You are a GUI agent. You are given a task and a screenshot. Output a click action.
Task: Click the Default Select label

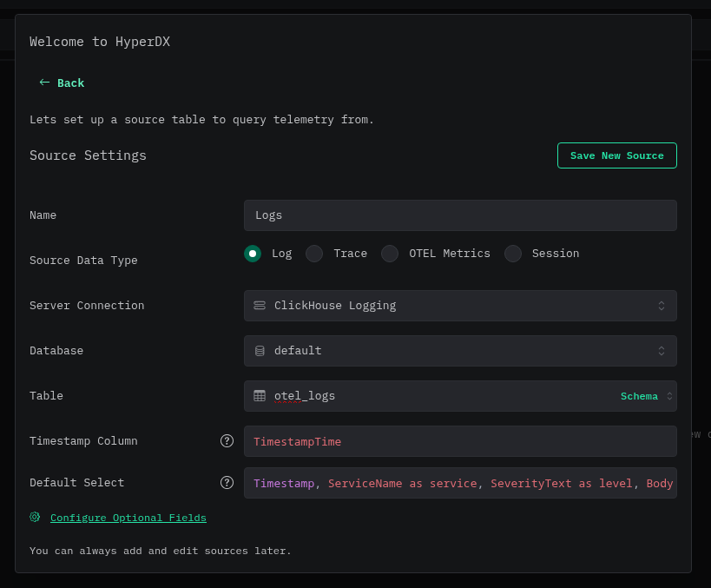[x=76, y=483]
